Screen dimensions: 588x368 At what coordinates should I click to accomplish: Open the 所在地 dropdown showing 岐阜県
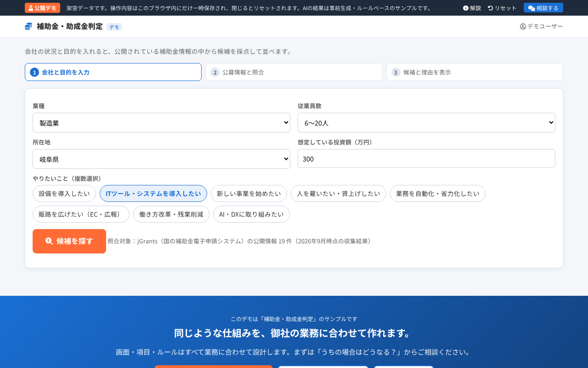coord(161,159)
